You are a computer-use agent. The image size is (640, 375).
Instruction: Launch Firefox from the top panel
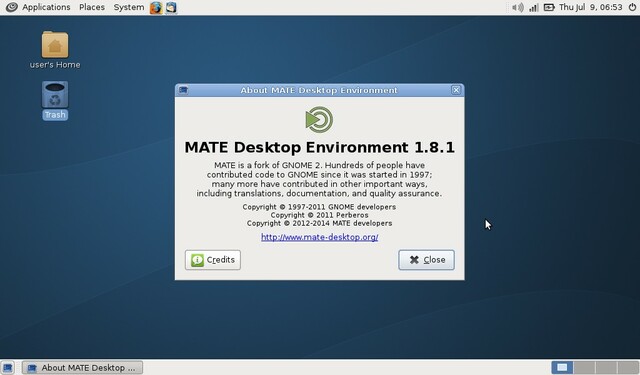pyautogui.click(x=156, y=7)
